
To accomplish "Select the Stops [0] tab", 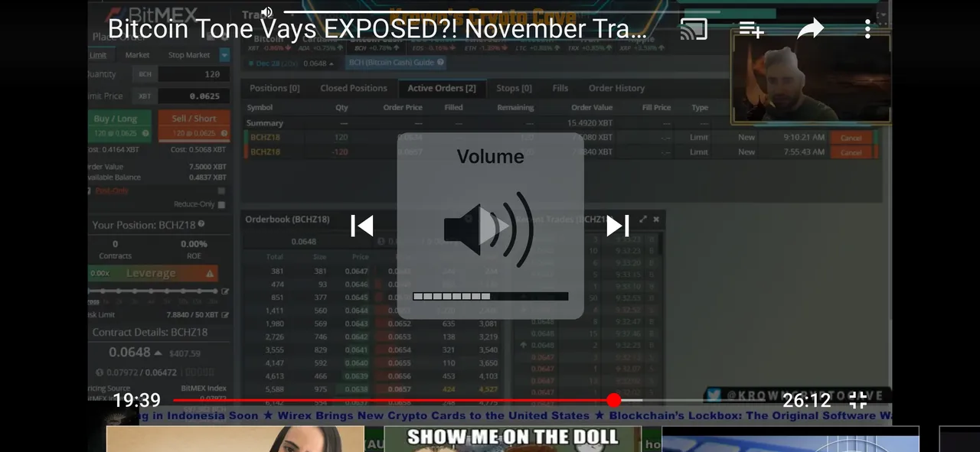I will click(x=514, y=88).
